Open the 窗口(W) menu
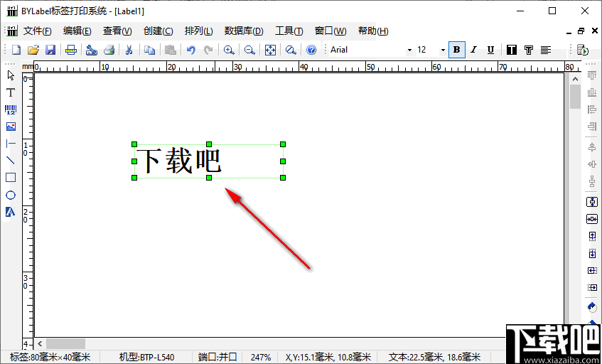The width and height of the screenshot is (602, 364). (330, 31)
